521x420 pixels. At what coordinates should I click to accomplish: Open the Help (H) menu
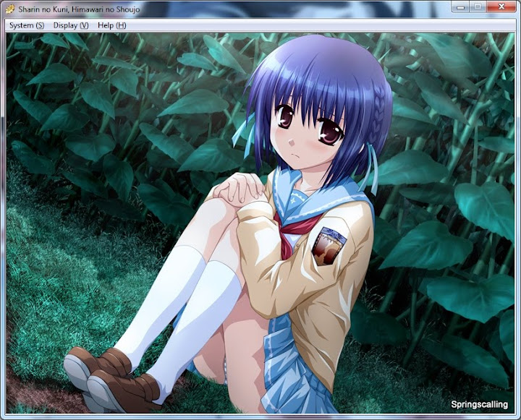(x=111, y=25)
